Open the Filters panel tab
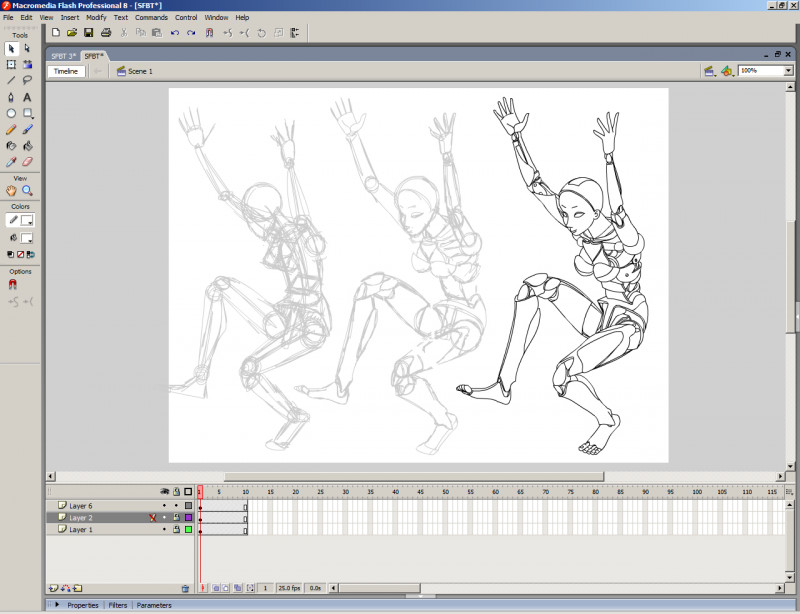 coord(118,605)
